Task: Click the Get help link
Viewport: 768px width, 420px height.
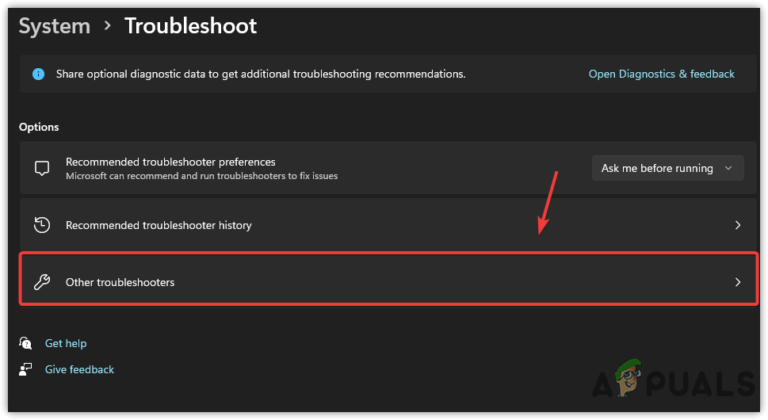Action: coord(66,344)
